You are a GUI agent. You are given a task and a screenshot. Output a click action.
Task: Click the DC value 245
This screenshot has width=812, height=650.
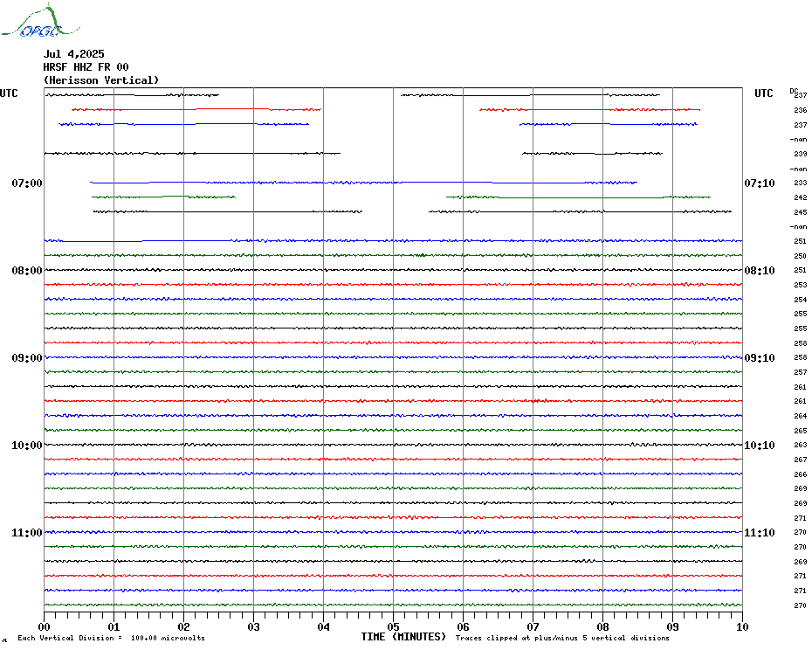click(801, 212)
